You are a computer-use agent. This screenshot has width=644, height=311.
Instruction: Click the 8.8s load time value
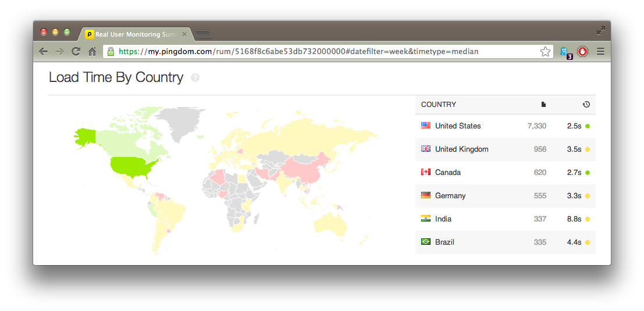[x=574, y=219]
